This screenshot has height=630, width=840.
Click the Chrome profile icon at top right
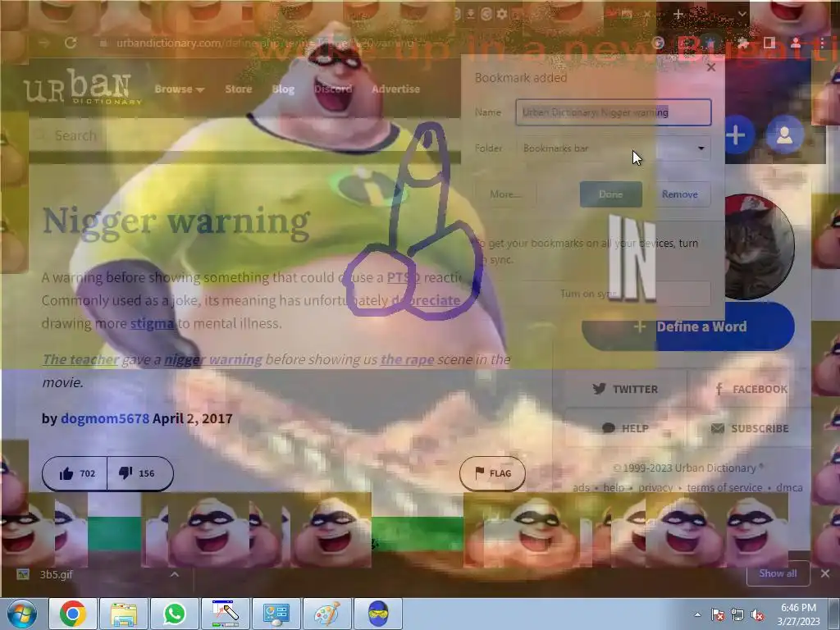[796, 43]
